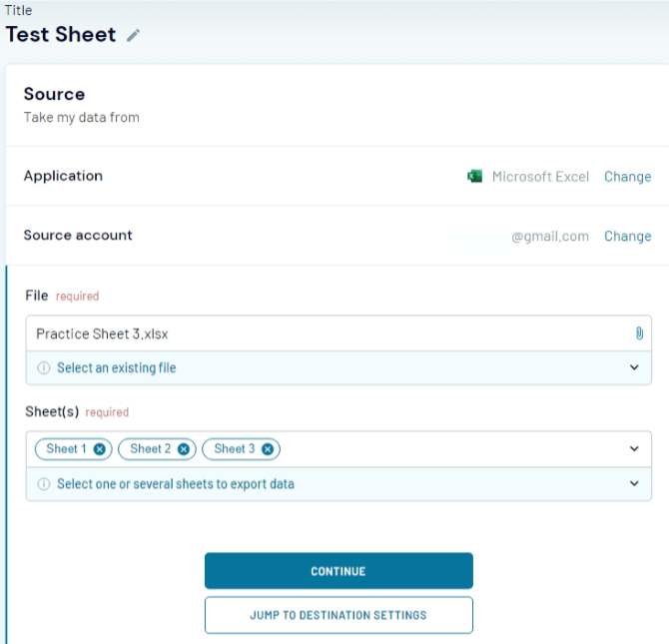Click the pencil icon to edit title
The height and width of the screenshot is (644, 669).
click(134, 35)
